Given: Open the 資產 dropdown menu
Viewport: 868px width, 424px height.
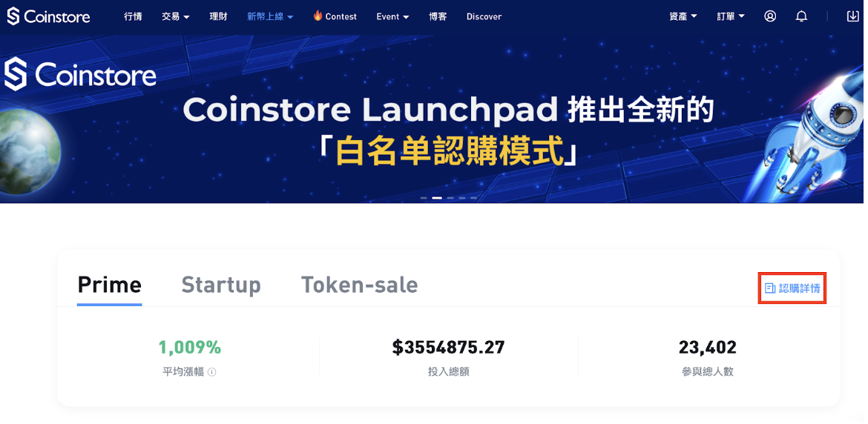Looking at the screenshot, I should [683, 16].
